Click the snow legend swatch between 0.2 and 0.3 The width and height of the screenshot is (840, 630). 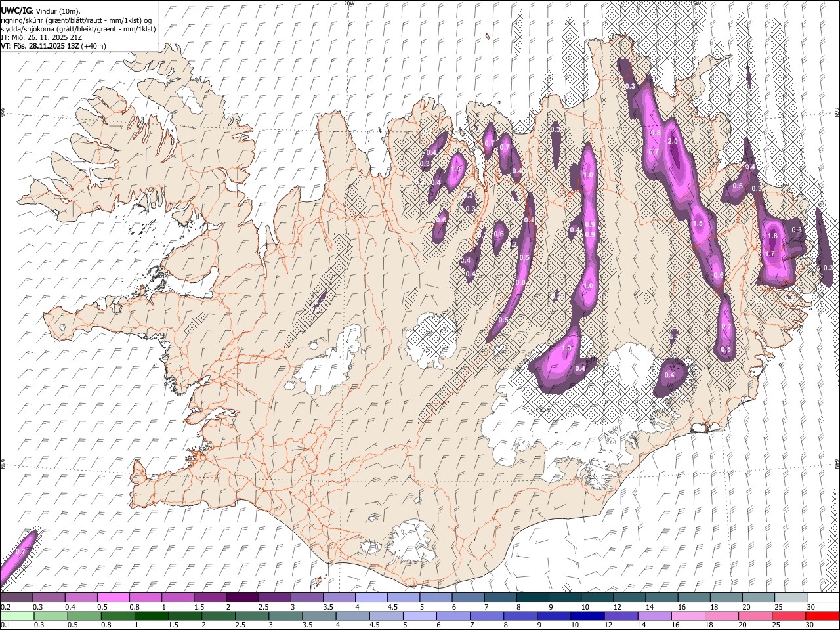click(x=17, y=598)
